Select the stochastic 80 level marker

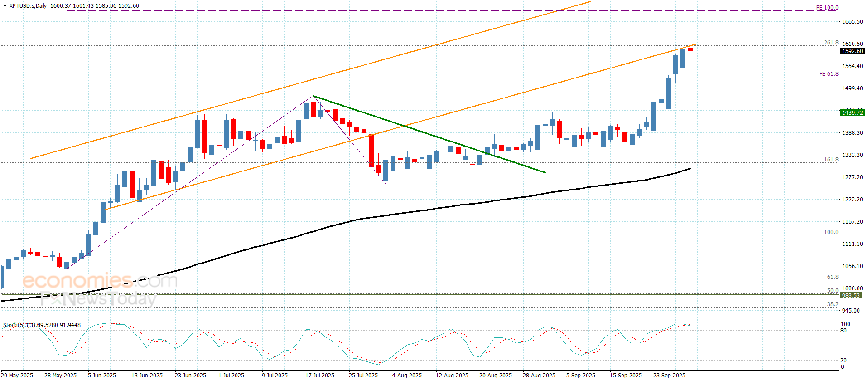(844, 331)
